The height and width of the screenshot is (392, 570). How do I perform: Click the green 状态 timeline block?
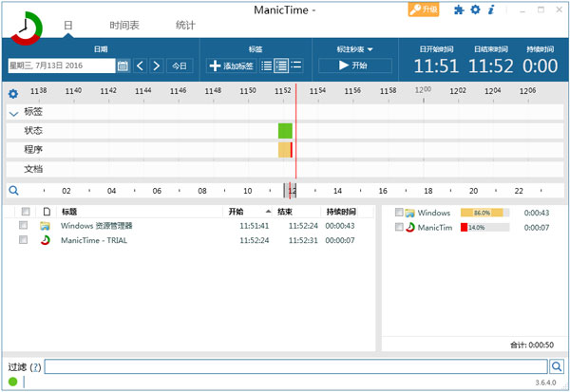click(285, 131)
